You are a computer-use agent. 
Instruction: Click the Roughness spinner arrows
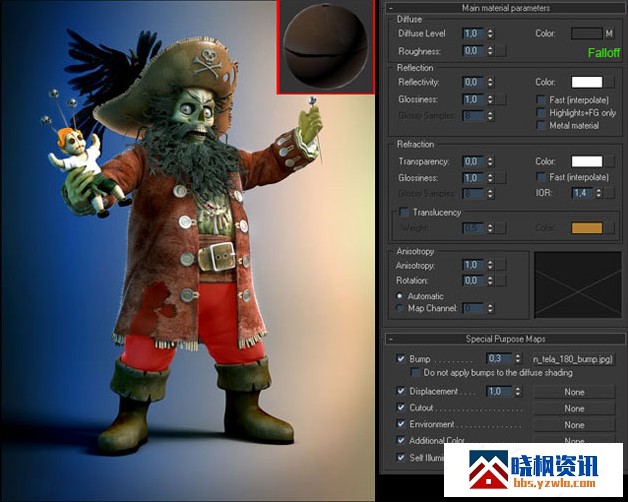point(490,51)
